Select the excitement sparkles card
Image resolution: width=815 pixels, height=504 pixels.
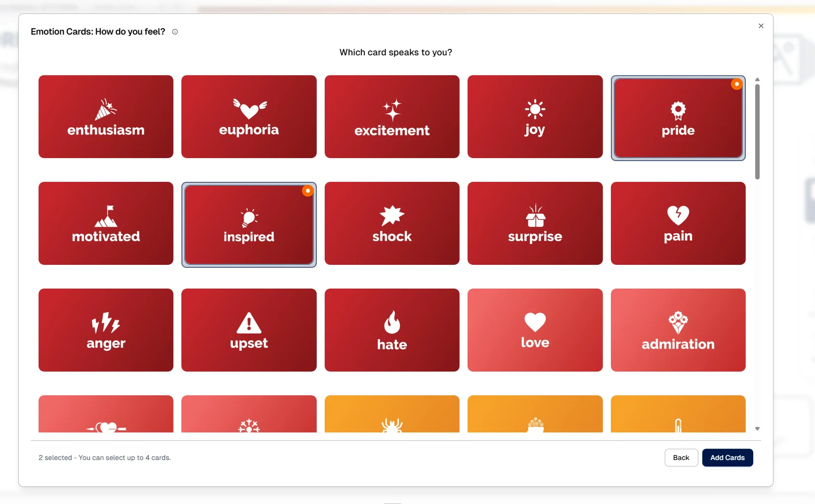point(391,117)
